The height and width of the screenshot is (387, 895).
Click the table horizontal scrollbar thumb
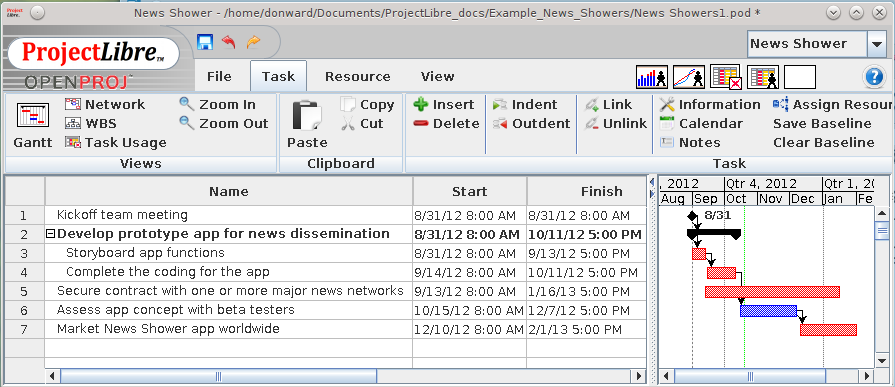(x=218, y=376)
